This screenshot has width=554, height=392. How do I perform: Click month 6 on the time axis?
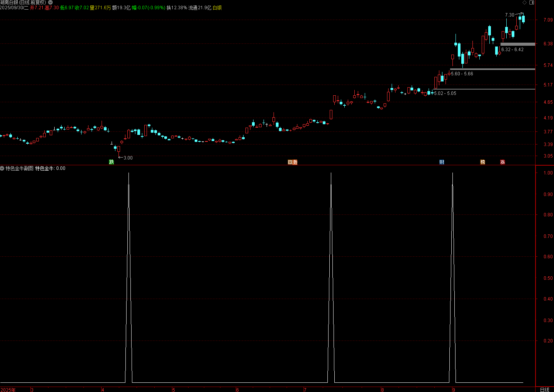pyautogui.click(x=237, y=390)
